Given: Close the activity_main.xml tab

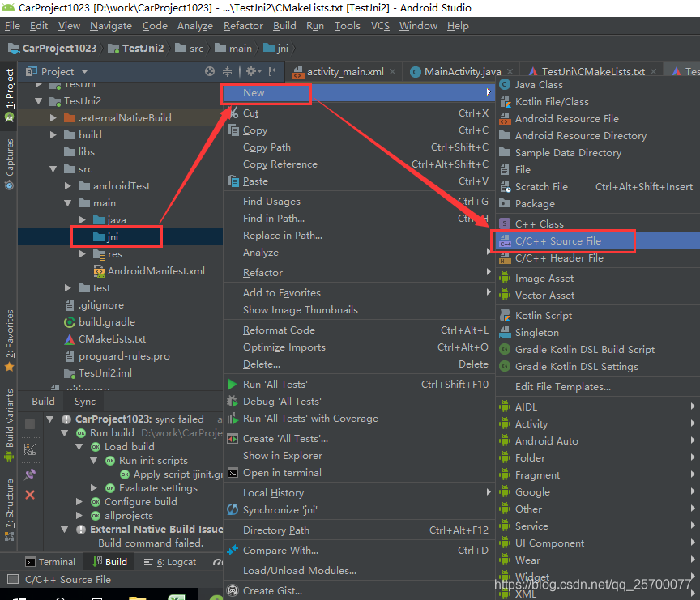Looking at the screenshot, I should click(x=392, y=72).
